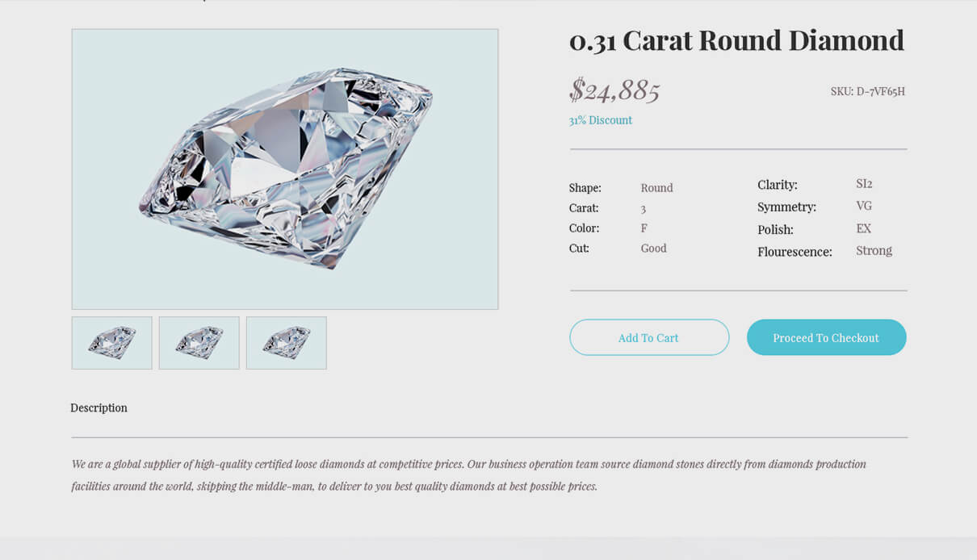Click the 31% Discount link

point(600,120)
